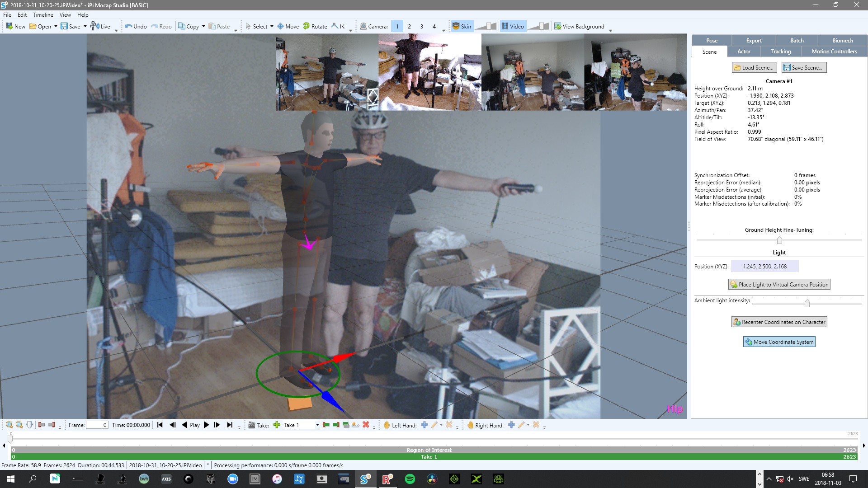Select the Move tool
This screenshot has height=488, width=868.
pos(288,26)
